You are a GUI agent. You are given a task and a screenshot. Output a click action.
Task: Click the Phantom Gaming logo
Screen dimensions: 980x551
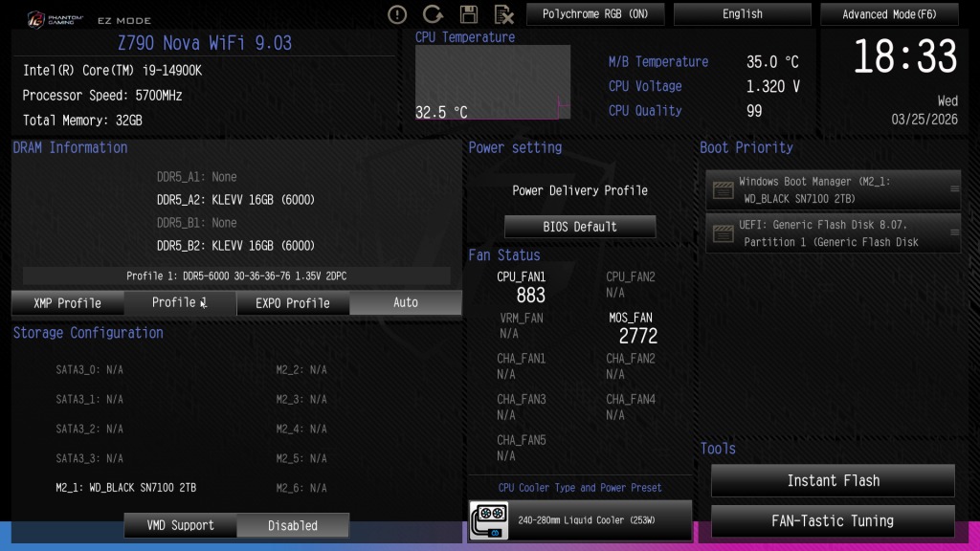(x=55, y=19)
